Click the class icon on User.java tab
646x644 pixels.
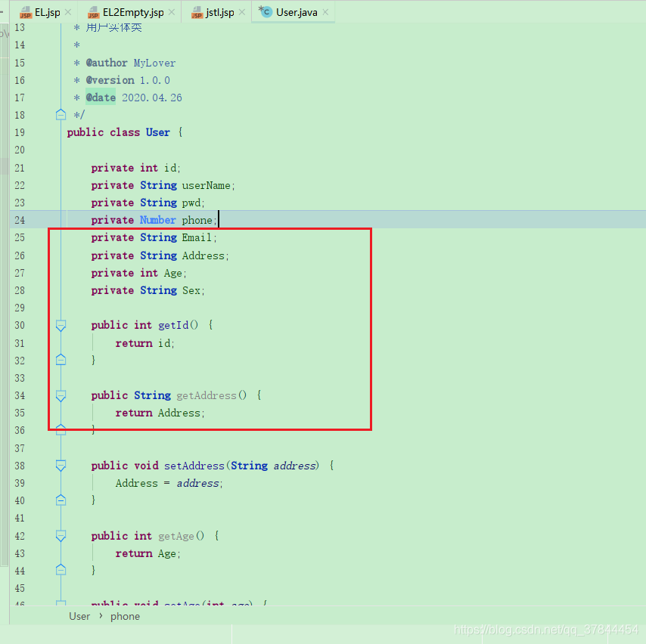coord(266,12)
